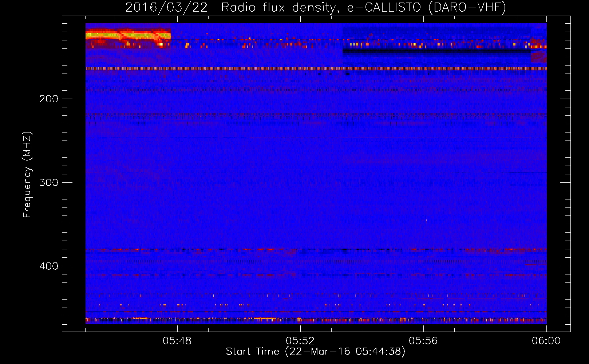The width and height of the screenshot is (589, 364).
Task: Click the '200' frequency tick label
Action: click(49, 99)
